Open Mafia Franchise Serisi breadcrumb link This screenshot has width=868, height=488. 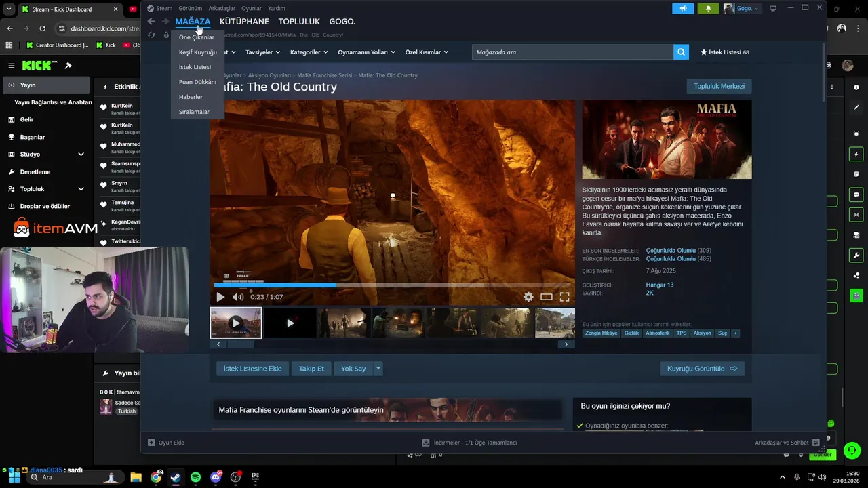pyautogui.click(x=324, y=75)
